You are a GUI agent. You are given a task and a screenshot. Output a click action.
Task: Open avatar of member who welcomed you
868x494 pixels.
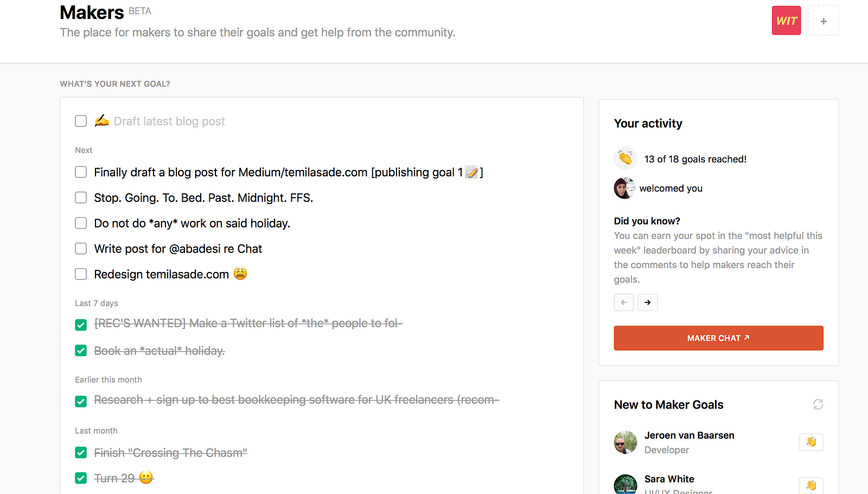pyautogui.click(x=624, y=188)
